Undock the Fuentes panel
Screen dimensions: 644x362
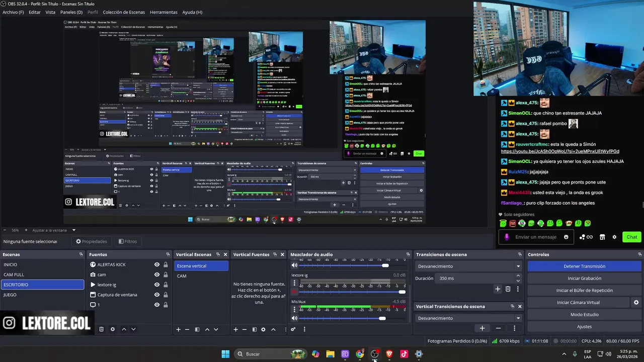(168, 254)
